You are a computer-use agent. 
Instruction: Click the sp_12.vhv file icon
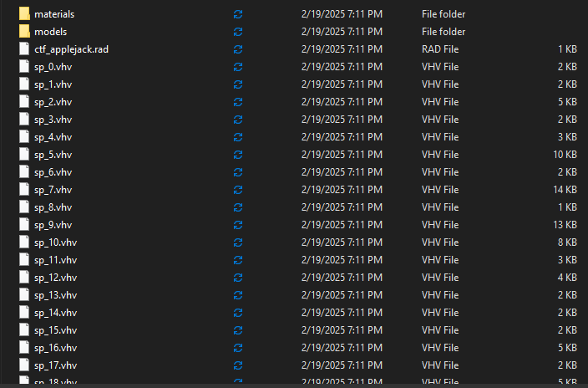pyautogui.click(x=24, y=278)
